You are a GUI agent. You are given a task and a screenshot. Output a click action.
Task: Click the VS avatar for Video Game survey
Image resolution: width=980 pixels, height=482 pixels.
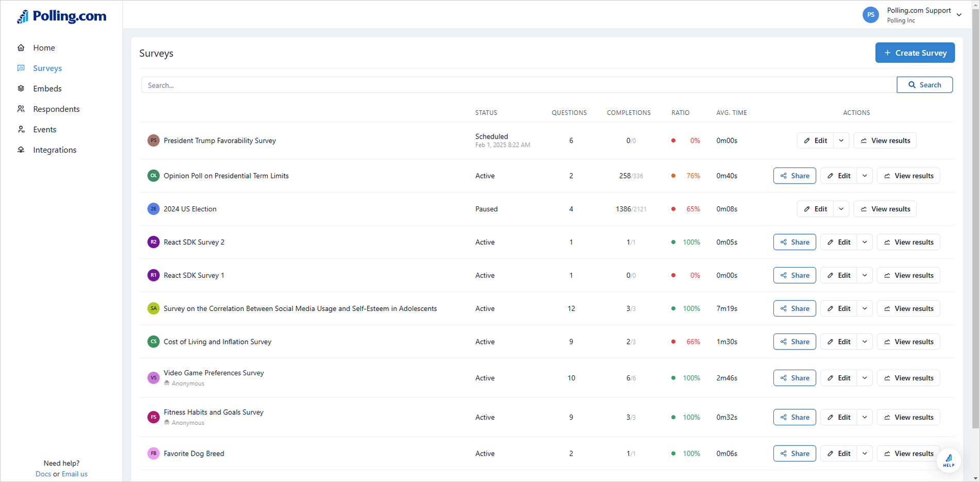pos(154,378)
